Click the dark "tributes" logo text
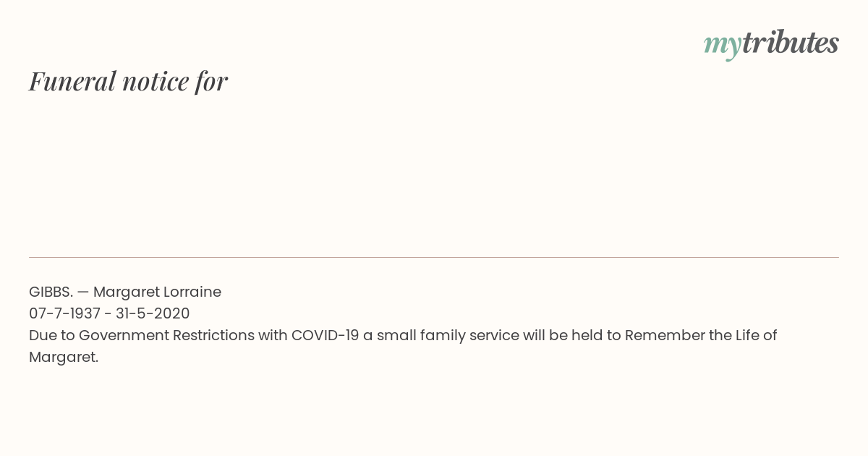Screen dimensions: 868x456 point(790,43)
